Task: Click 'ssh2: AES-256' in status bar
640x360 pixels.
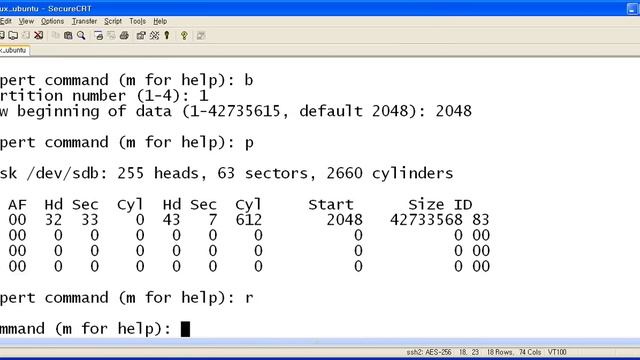Action: [429, 352]
